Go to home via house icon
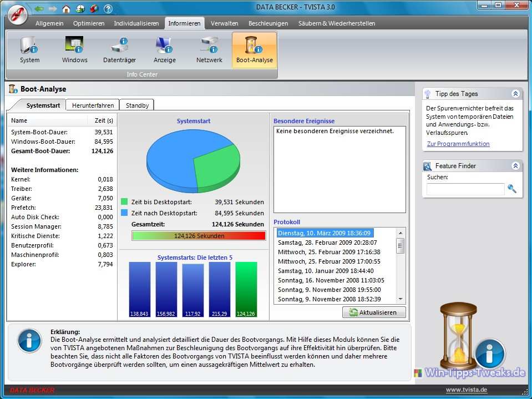This screenshot has height=399, width=532. pyautogui.click(x=66, y=8)
